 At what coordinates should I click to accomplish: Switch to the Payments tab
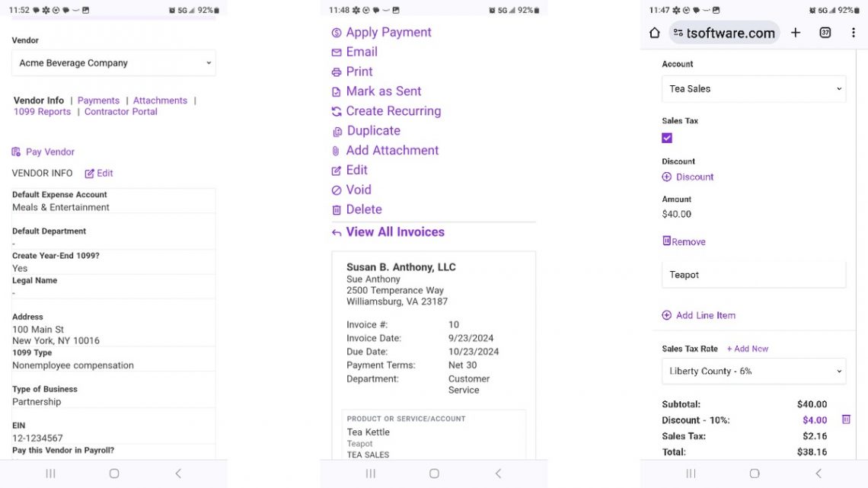tap(98, 100)
